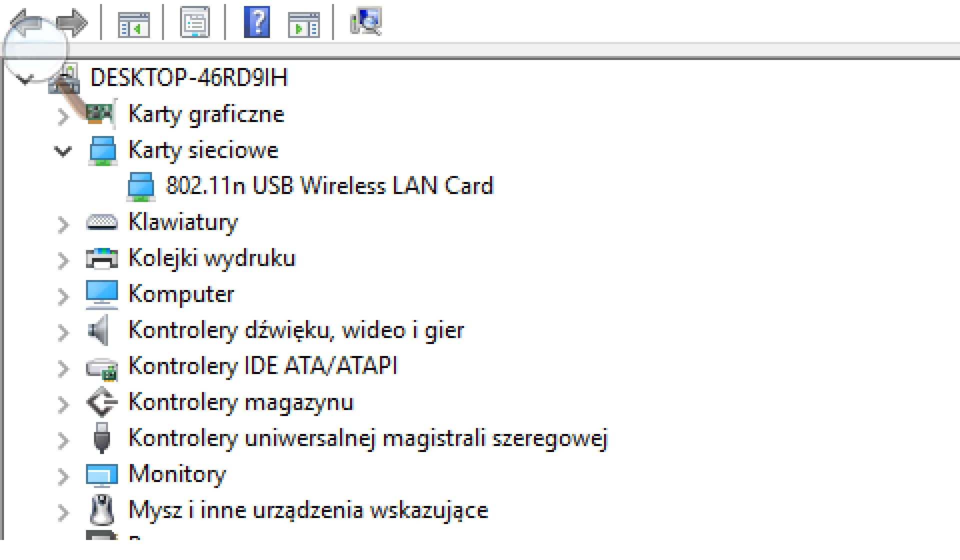Viewport: 960px width, 560px height.
Task: Click the Show/Hide Action Pane icon
Action: tap(303, 24)
